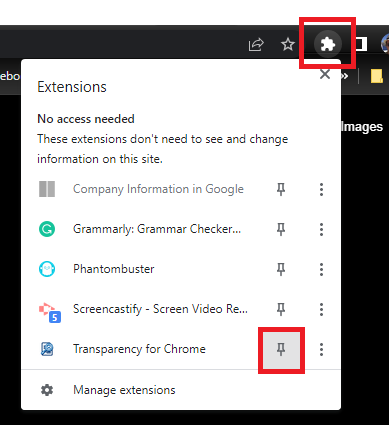The height and width of the screenshot is (425, 389).
Task: Open more options for Transparency for Chrome
Action: [321, 349]
